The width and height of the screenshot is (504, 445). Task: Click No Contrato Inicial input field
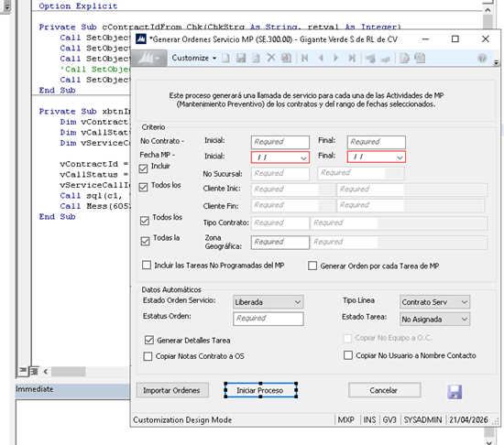(x=280, y=142)
